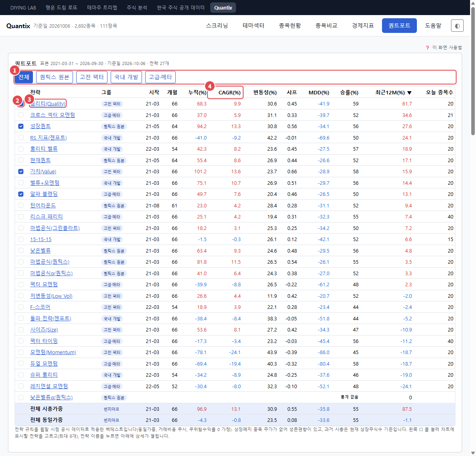
Task: Check the 낮은밸류(퀀틱스) row checkbox
Action: tap(21, 397)
